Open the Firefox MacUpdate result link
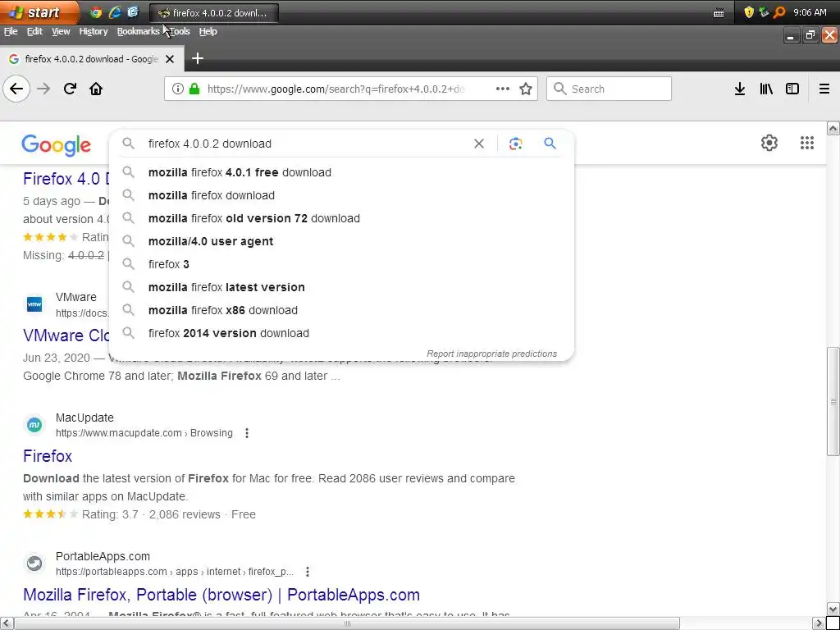 click(47, 456)
